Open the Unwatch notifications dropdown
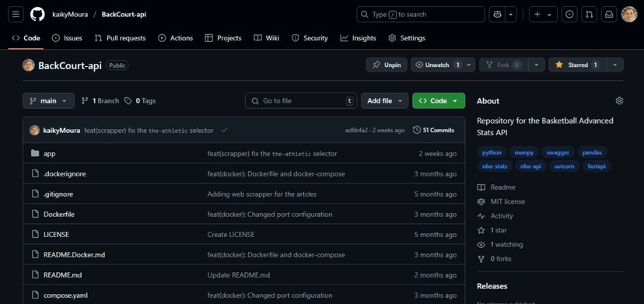 click(x=443, y=65)
